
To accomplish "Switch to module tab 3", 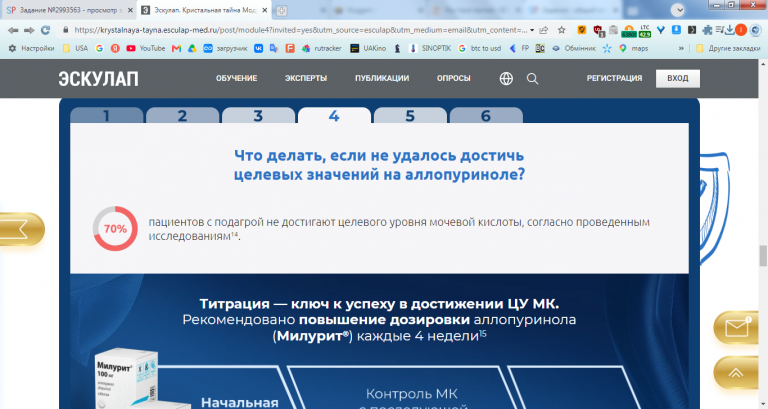I will coord(259,116).
